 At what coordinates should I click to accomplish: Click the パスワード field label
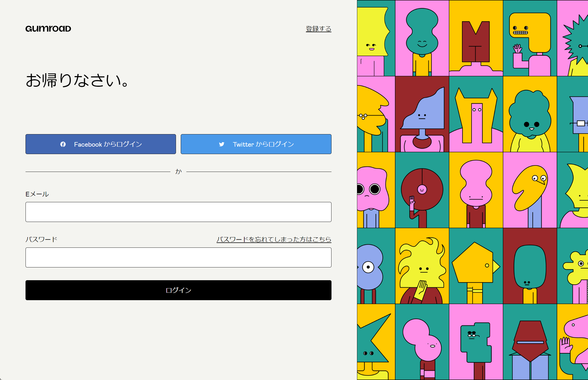tap(41, 239)
